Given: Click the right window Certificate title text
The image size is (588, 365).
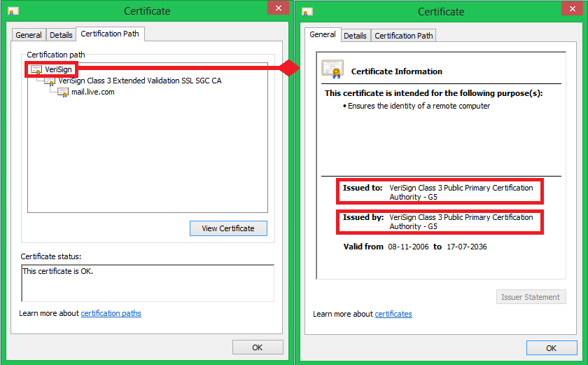Looking at the screenshot, I should point(441,12).
